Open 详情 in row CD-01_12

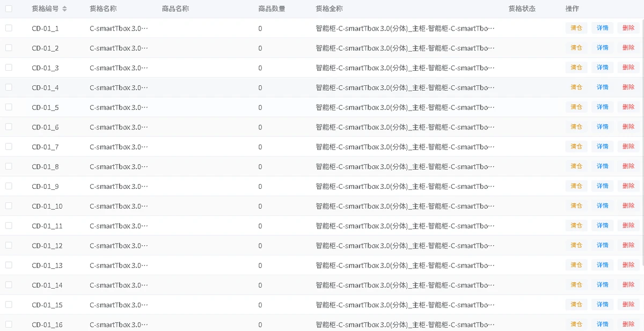pyautogui.click(x=603, y=245)
